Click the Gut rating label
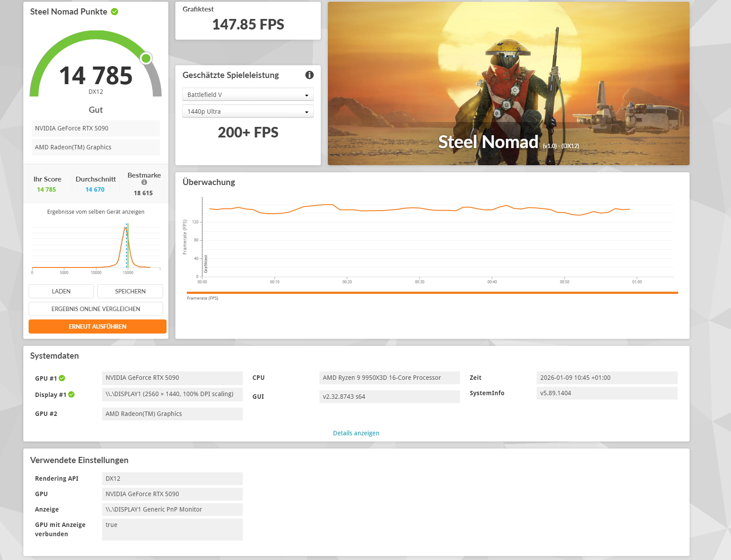Image resolution: width=731 pixels, height=560 pixels. 96,110
